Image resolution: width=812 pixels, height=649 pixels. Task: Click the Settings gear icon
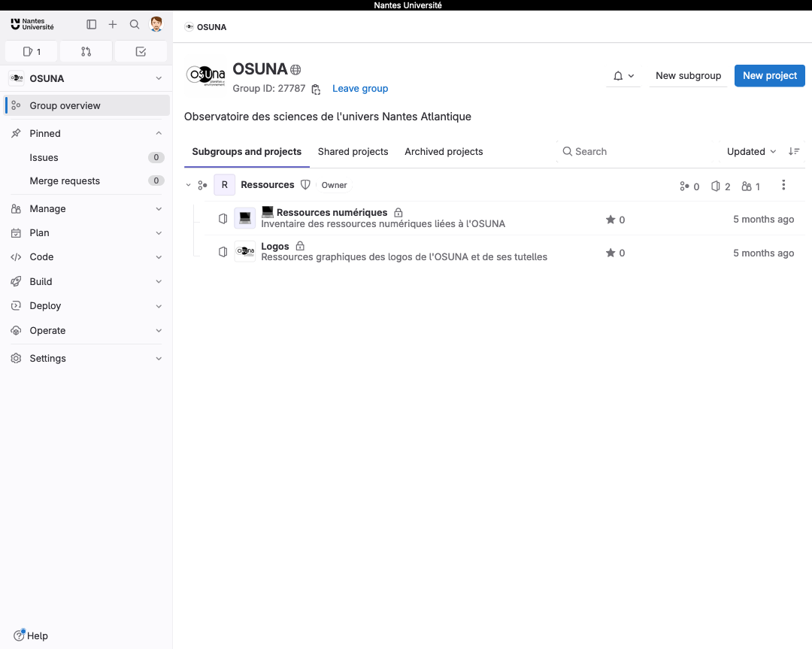click(16, 359)
